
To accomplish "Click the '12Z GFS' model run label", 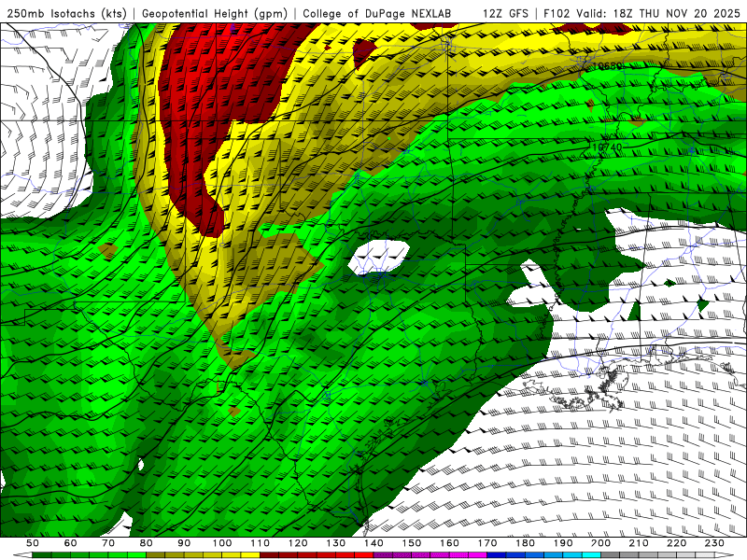I will [505, 13].
